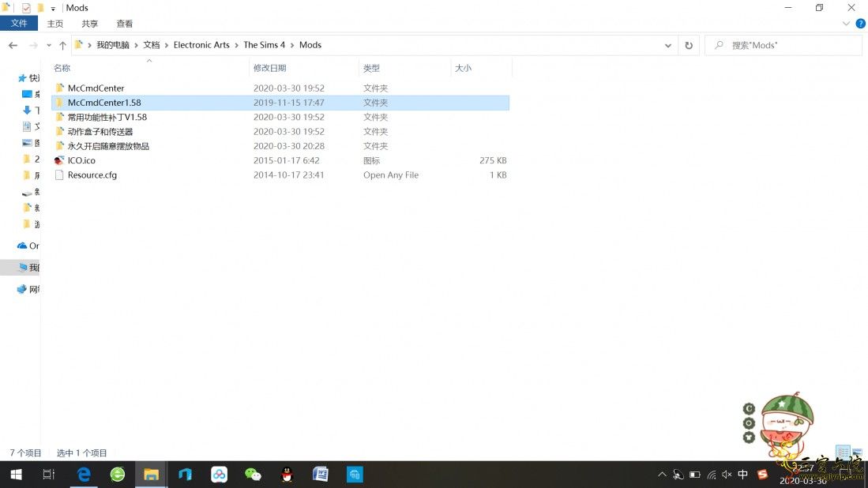
Task: Click the desktop pet's shirt costume button
Action: (749, 437)
